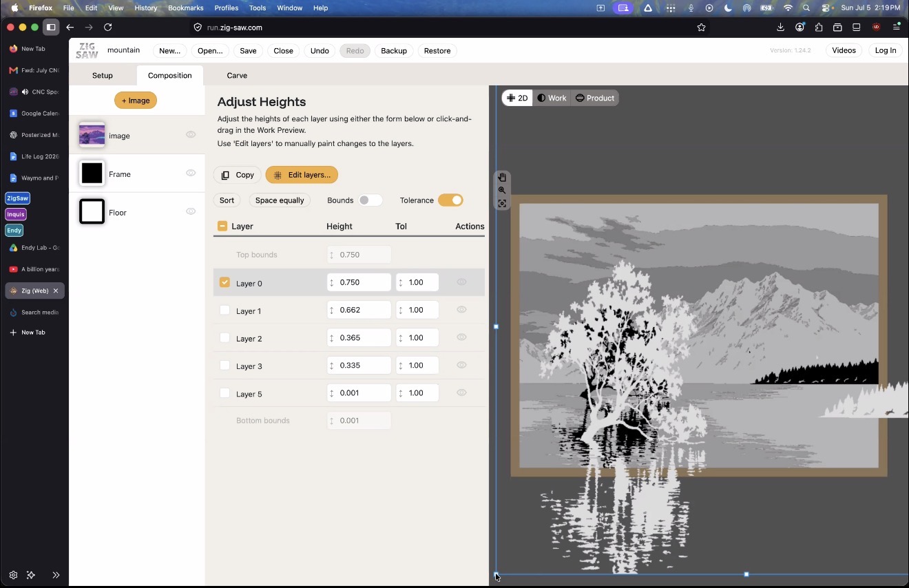Select the zoom magnifier tool in preview
The image size is (909, 588).
click(502, 191)
